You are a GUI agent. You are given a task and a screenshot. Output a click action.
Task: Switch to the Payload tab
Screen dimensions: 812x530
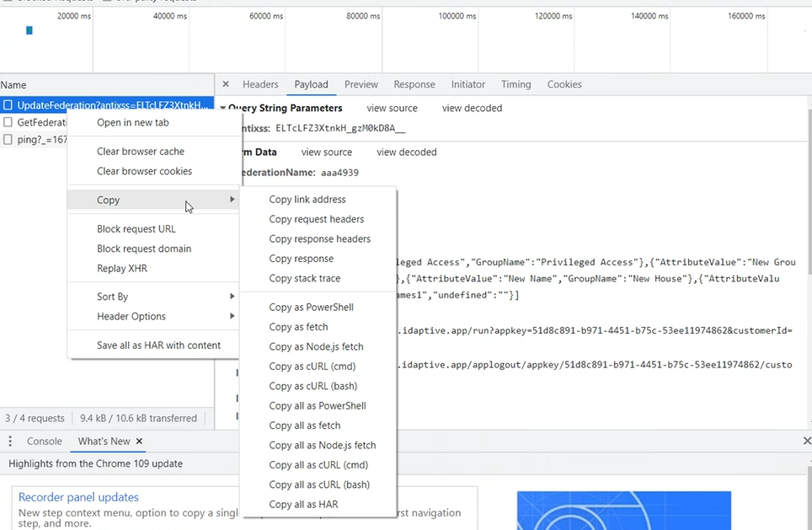(x=311, y=84)
